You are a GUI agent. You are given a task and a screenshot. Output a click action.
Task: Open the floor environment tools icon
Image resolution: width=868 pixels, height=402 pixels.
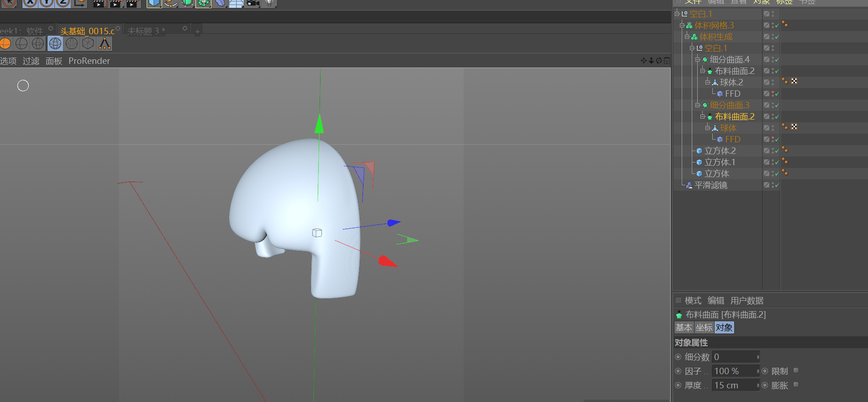236,3
